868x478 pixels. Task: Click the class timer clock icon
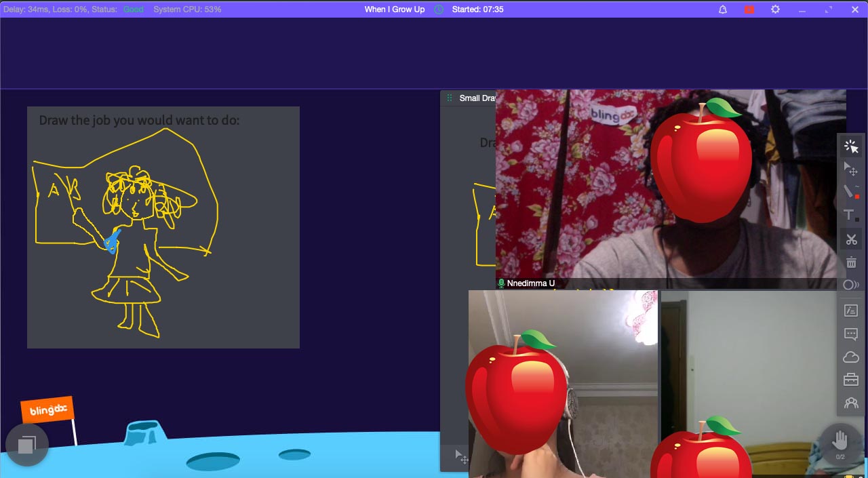tap(439, 9)
